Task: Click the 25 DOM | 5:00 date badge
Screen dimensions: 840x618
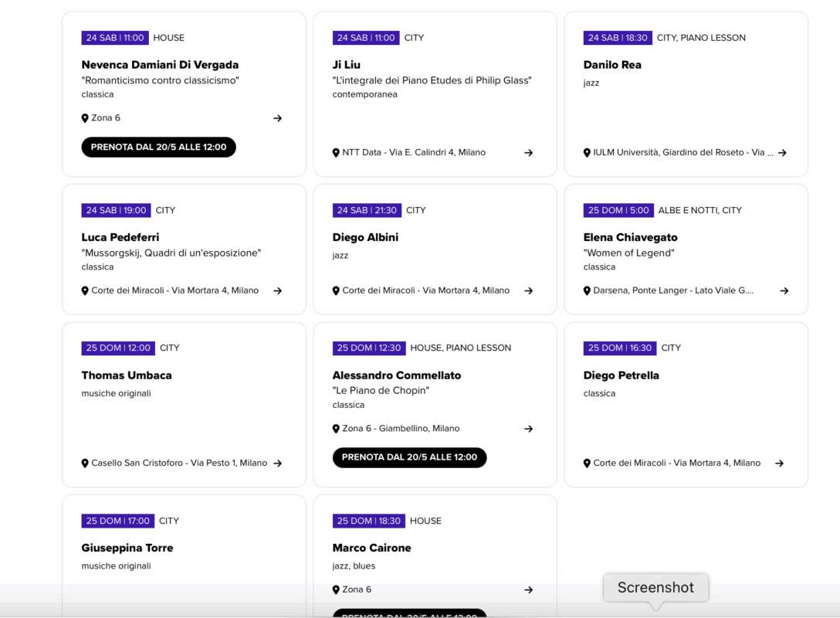Action: [618, 210]
